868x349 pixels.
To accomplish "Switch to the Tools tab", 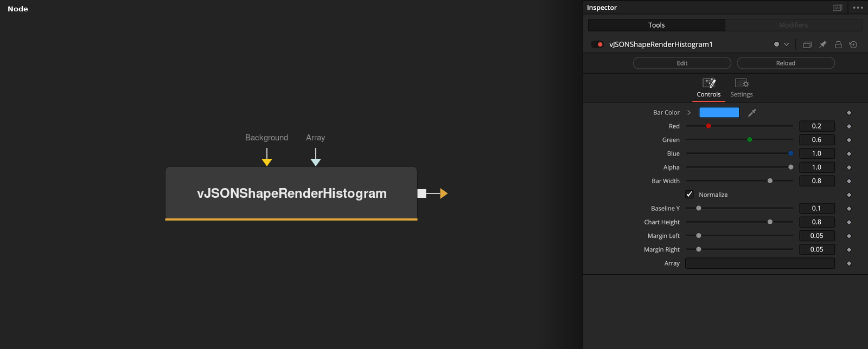I will click(656, 25).
